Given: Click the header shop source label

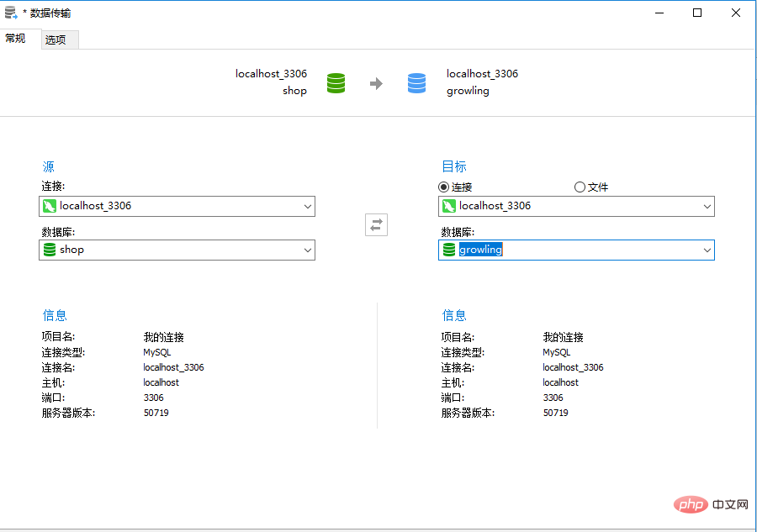Looking at the screenshot, I should click(x=295, y=91).
